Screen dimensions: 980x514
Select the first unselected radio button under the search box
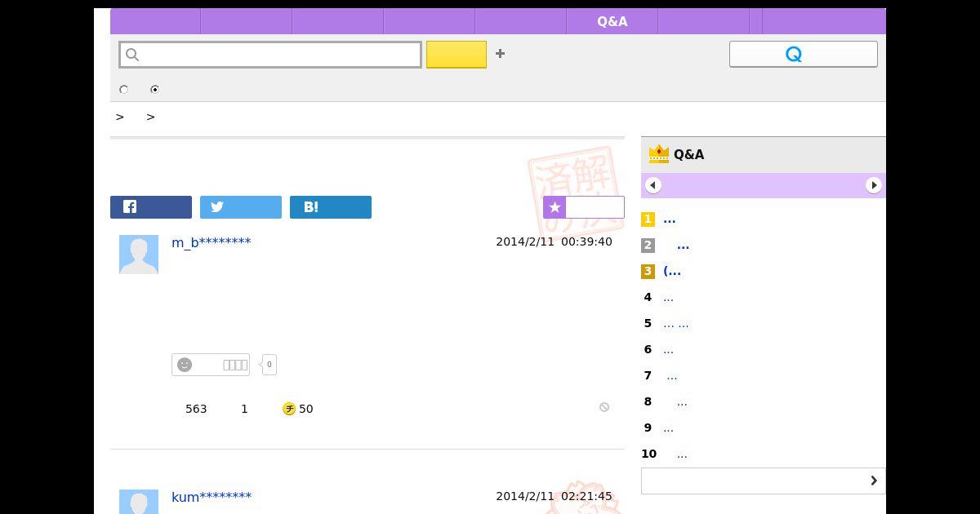coord(124,90)
